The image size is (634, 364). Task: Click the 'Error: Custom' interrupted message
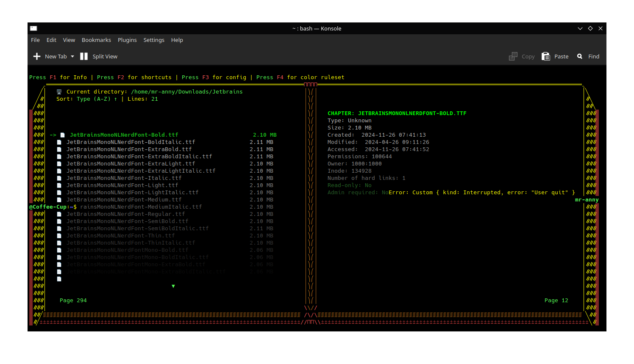482,193
